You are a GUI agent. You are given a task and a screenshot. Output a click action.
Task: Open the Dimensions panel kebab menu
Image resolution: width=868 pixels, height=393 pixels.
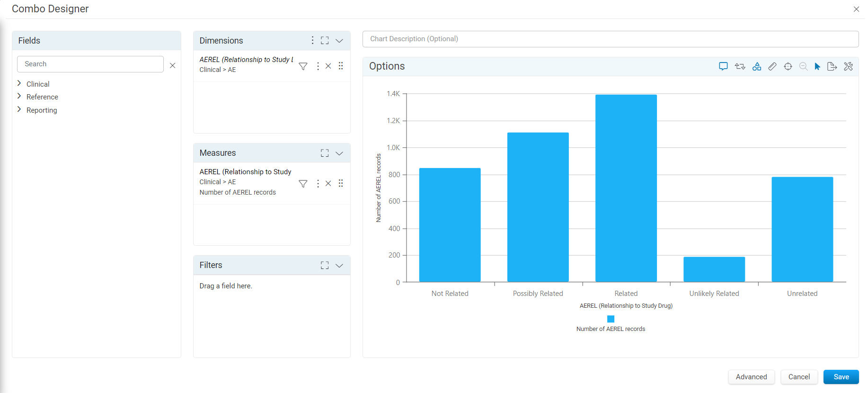click(312, 40)
